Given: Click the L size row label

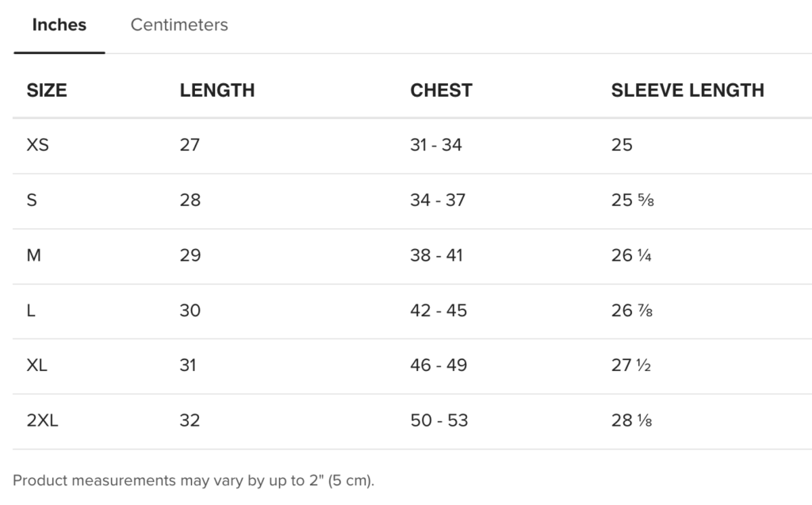Looking at the screenshot, I should pos(31,311).
